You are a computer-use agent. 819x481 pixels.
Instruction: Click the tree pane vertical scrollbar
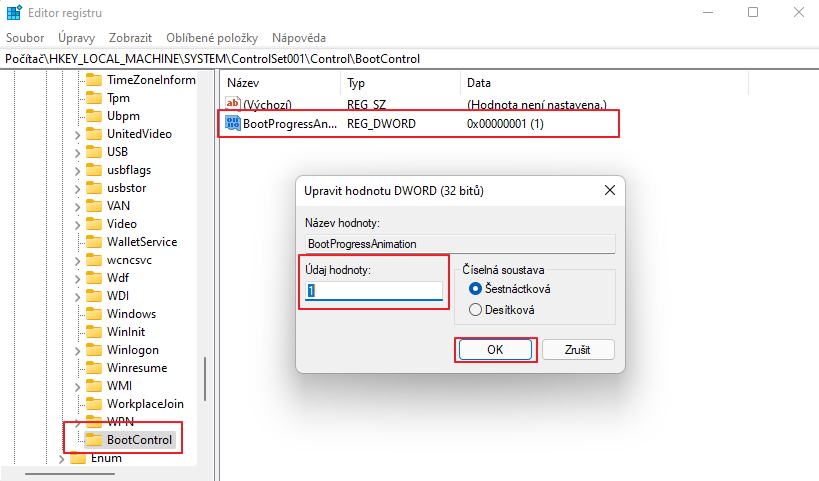coord(205,378)
